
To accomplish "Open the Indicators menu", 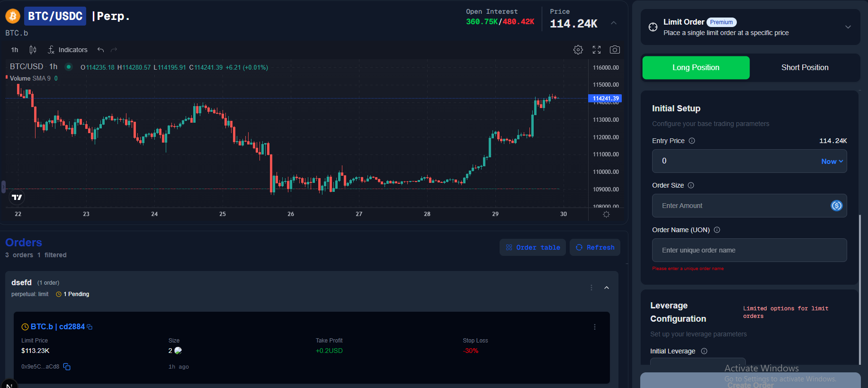I will click(68, 50).
